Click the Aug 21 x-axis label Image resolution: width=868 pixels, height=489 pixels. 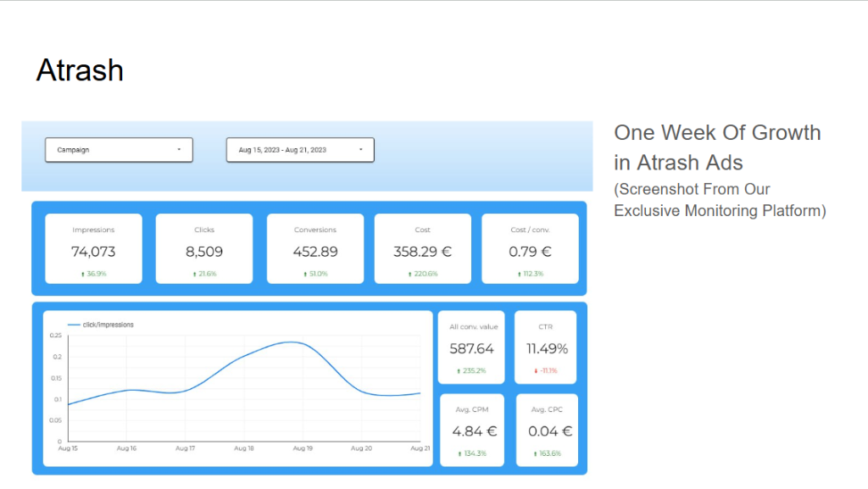(420, 448)
